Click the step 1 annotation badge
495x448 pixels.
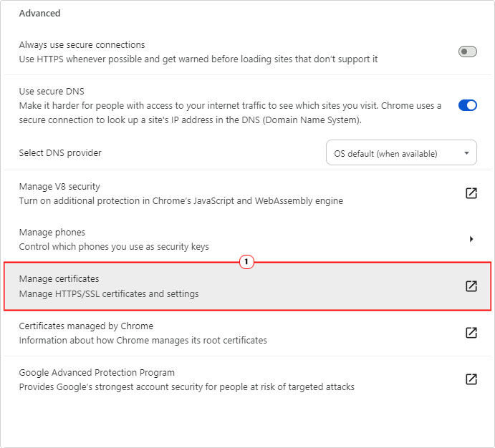[x=246, y=262]
